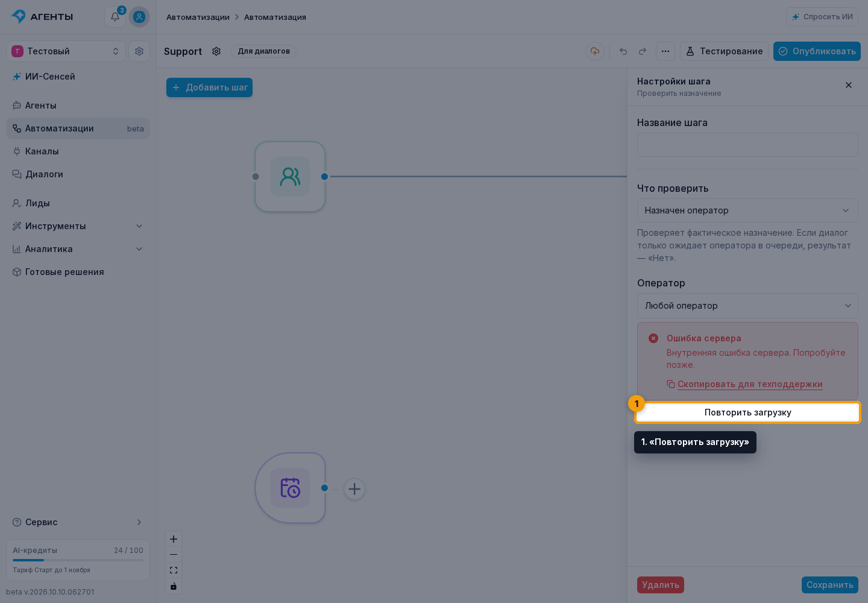
Task: Click Спросить ИИ button
Action: tap(822, 17)
